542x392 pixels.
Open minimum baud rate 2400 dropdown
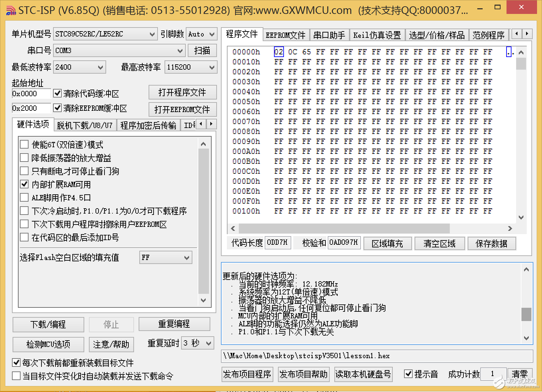80,67
